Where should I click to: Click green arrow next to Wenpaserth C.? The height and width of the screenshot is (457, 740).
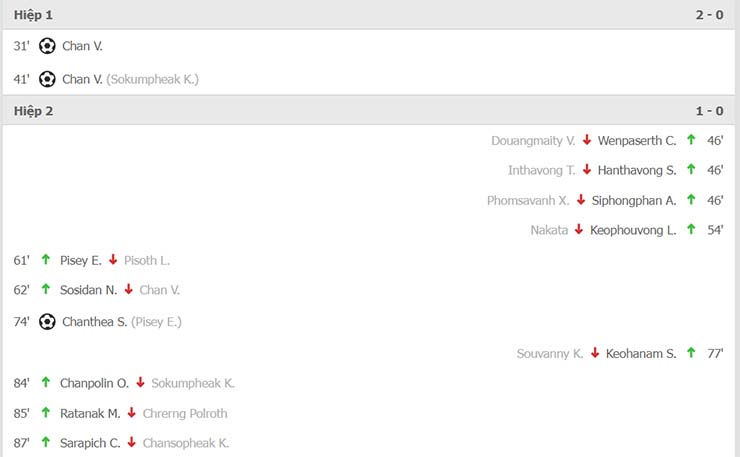[691, 140]
